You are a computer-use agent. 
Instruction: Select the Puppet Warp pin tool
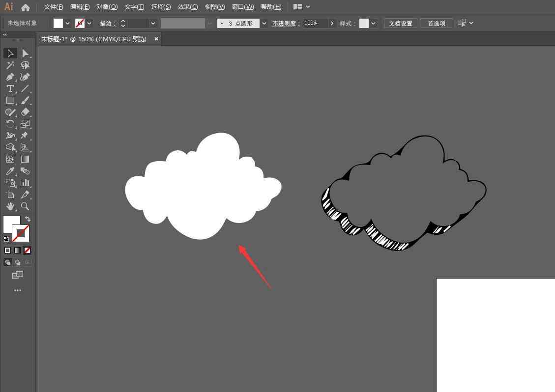pyautogui.click(x=25, y=136)
